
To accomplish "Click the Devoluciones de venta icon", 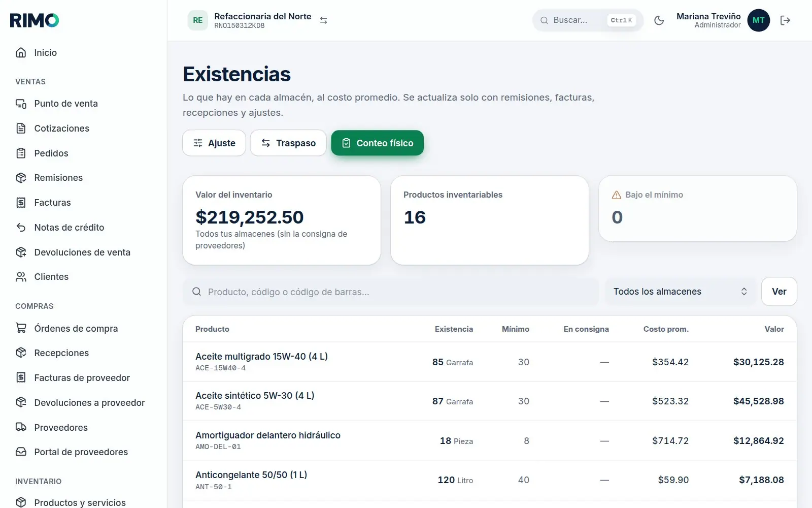I will (21, 252).
